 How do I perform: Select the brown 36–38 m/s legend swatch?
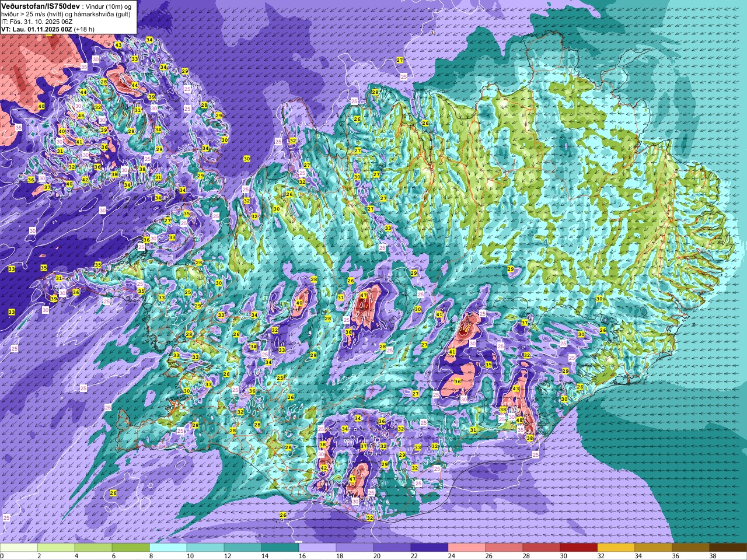coord(691,548)
